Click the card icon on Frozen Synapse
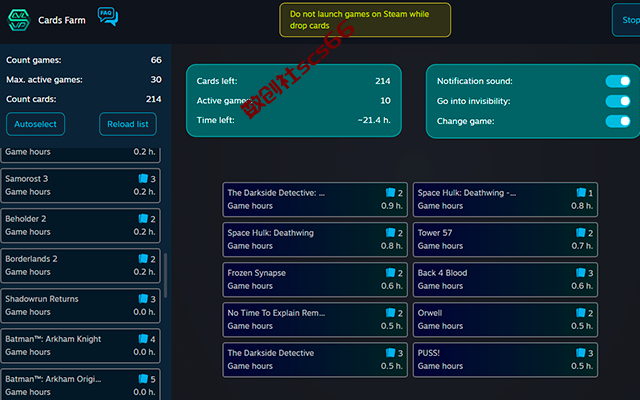640x400 pixels. 390,272
